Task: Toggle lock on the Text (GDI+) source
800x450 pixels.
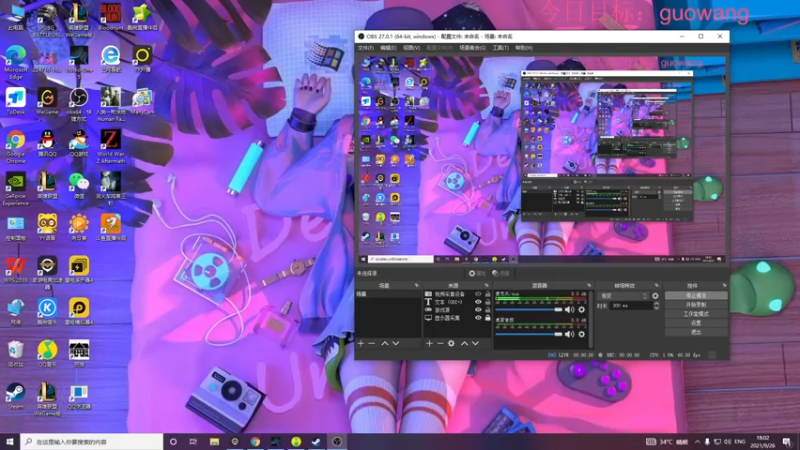Action: point(488,302)
